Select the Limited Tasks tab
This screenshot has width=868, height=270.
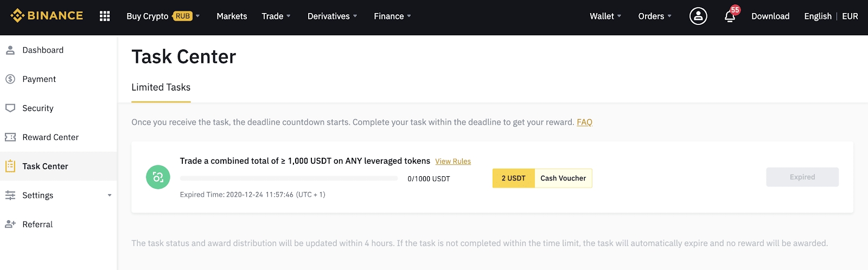point(161,87)
